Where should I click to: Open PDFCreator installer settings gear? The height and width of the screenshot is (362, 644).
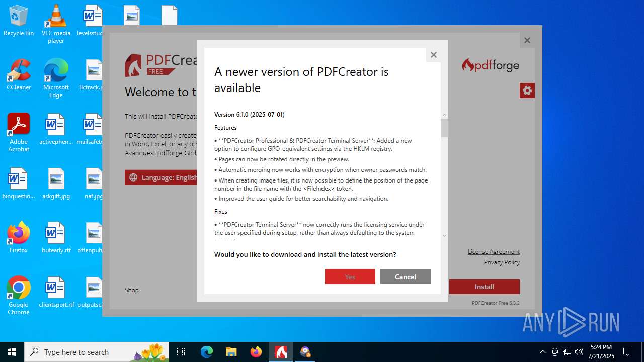click(x=527, y=90)
